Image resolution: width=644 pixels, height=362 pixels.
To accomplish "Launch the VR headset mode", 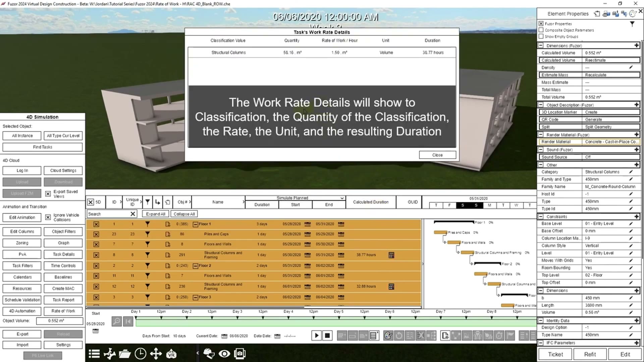I will click(171, 354).
